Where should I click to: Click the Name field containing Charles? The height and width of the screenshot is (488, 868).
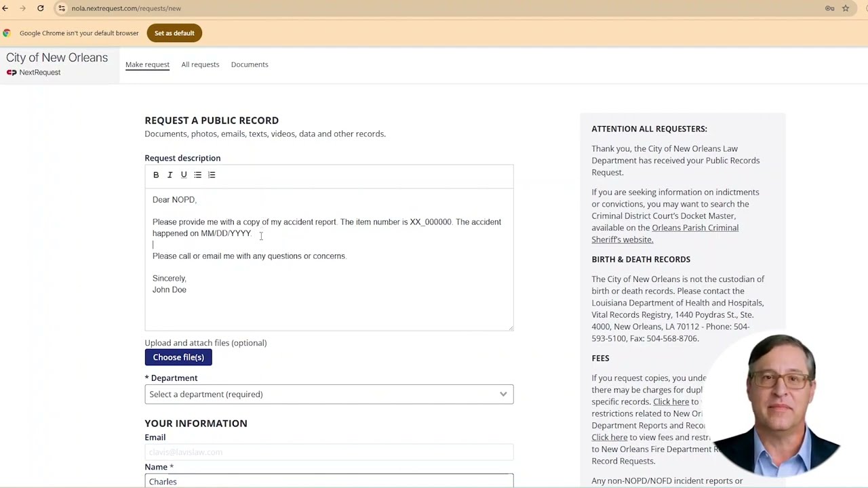[x=329, y=481]
